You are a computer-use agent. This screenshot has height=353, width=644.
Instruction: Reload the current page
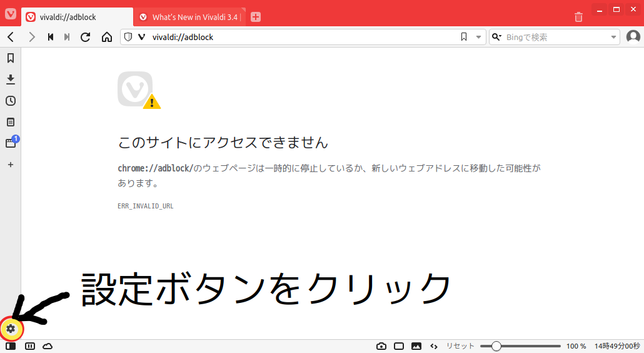(x=86, y=37)
